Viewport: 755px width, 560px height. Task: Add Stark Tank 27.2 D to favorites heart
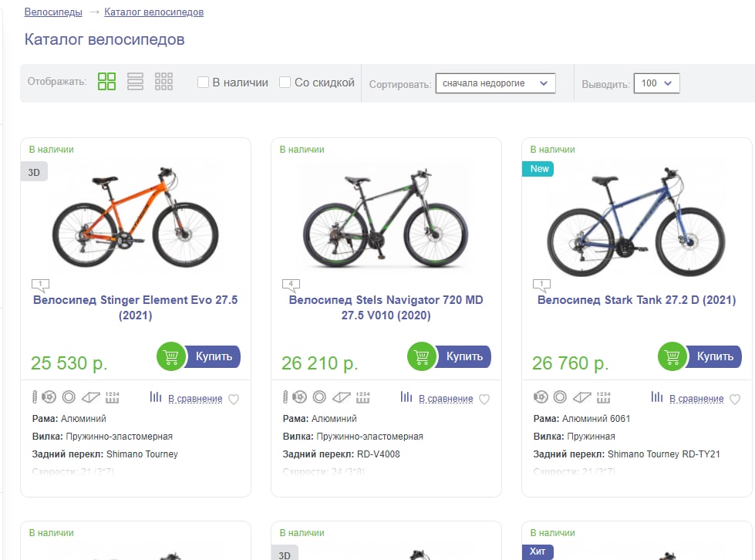coord(735,400)
